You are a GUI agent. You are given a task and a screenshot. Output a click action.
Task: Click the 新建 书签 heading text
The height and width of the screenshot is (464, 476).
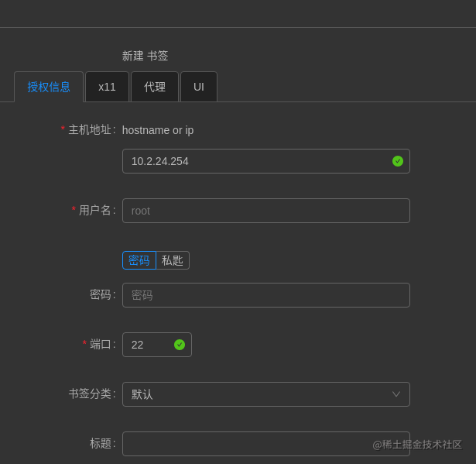pyautogui.click(x=145, y=56)
